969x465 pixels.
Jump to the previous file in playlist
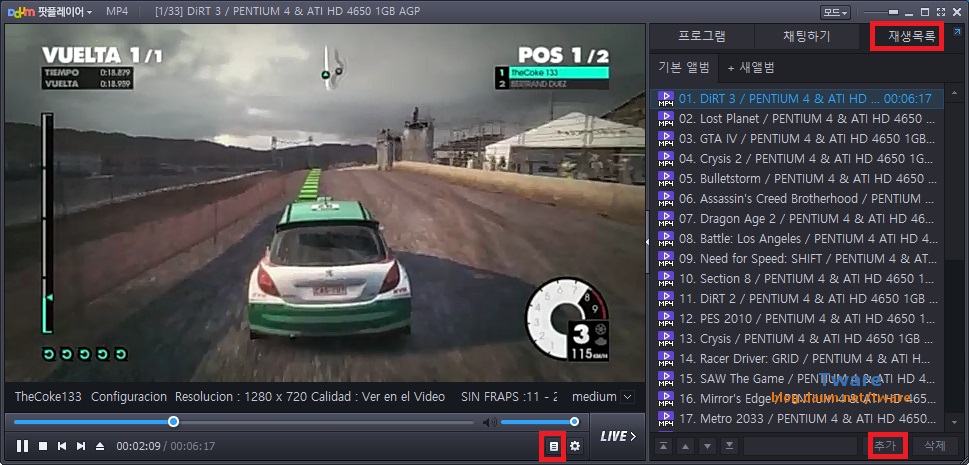(62, 446)
